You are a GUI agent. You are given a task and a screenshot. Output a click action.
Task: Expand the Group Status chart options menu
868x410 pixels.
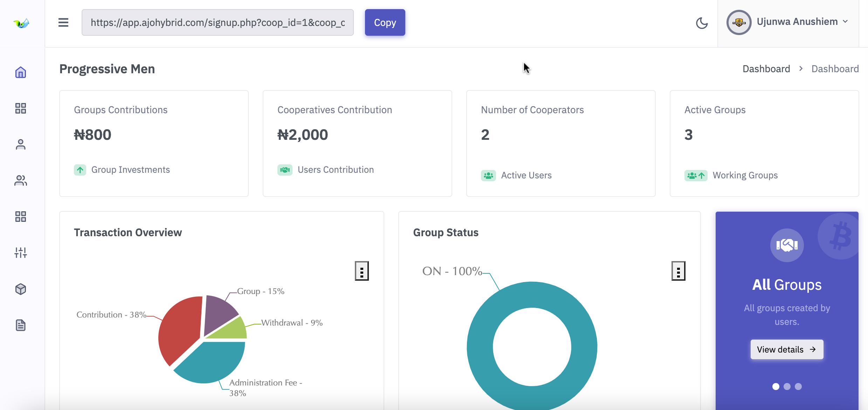677,271
